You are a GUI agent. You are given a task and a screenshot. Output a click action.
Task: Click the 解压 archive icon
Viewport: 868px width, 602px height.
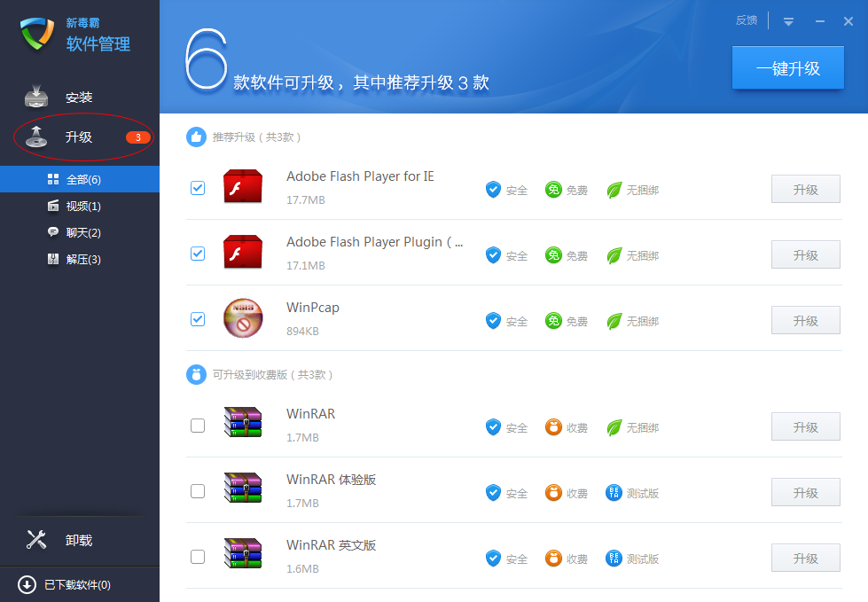pyautogui.click(x=53, y=259)
